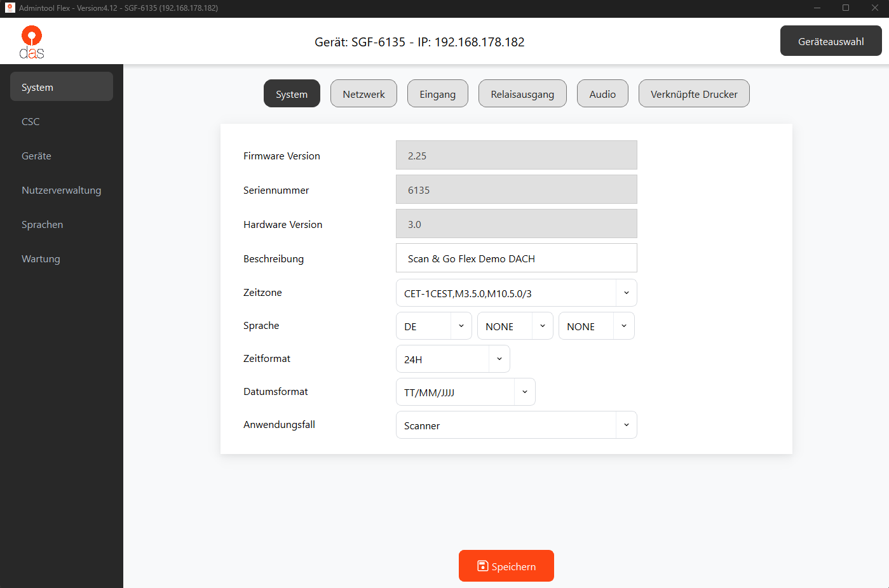Viewport: 889px width, 588px height.
Task: Switch to the System tab
Action: click(x=292, y=93)
